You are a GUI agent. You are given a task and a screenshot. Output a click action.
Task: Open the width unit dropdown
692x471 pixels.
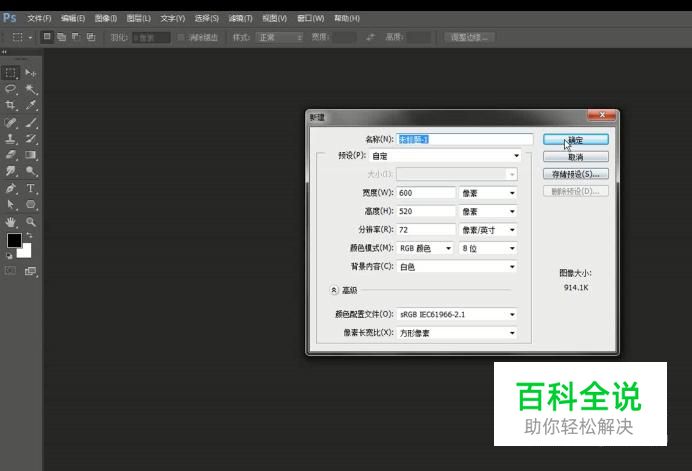488,193
